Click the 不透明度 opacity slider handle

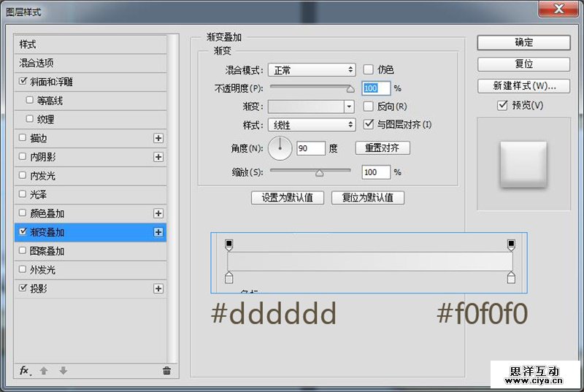tap(350, 89)
